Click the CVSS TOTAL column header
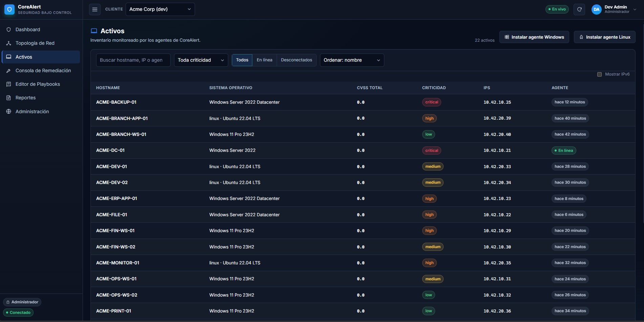This screenshot has width=644, height=322. click(370, 88)
